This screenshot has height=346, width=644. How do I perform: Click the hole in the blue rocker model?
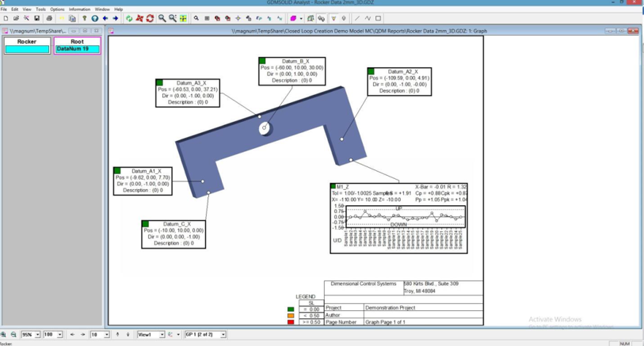265,127
